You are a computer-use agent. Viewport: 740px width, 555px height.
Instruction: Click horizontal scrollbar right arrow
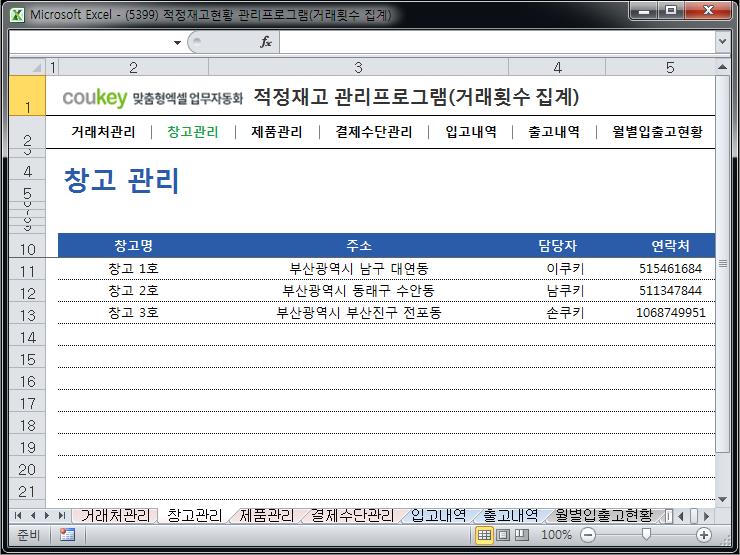[x=706, y=516]
